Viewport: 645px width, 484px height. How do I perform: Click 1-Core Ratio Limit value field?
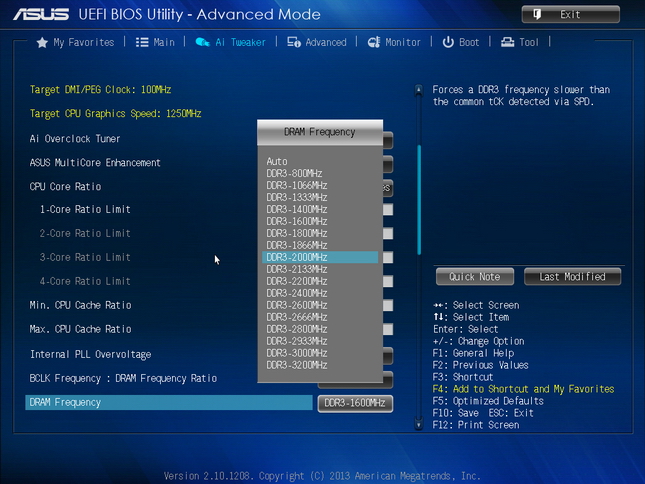coord(387,210)
